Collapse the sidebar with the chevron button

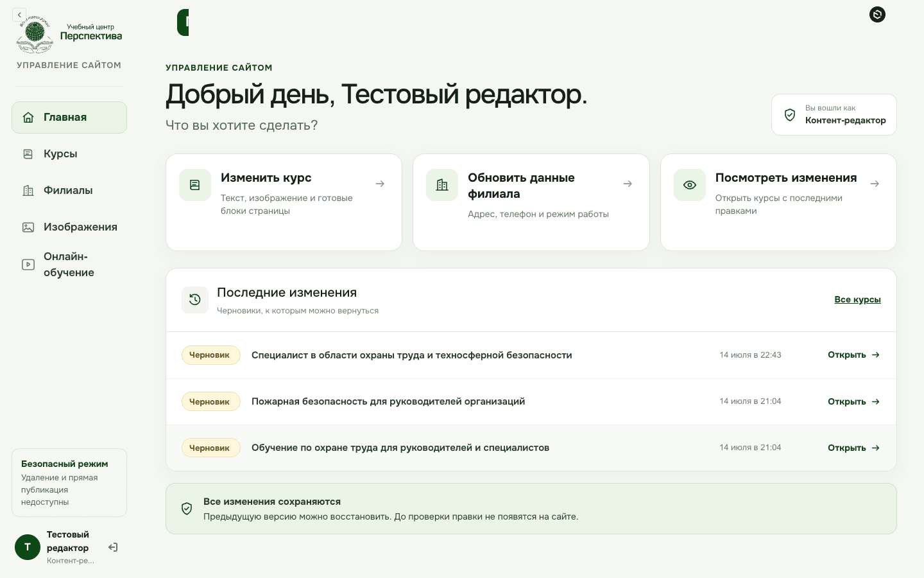click(19, 15)
